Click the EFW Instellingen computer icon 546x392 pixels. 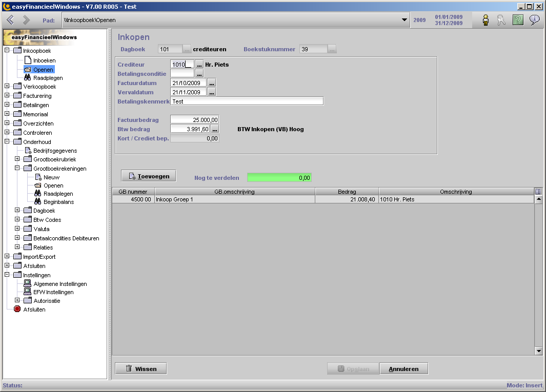click(x=28, y=292)
